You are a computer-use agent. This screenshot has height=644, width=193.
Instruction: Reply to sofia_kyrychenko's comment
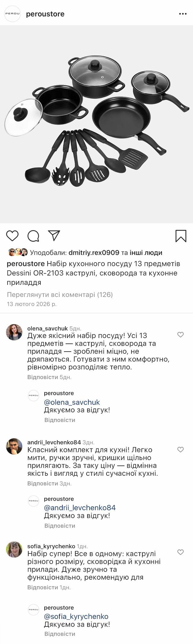pos(43,587)
